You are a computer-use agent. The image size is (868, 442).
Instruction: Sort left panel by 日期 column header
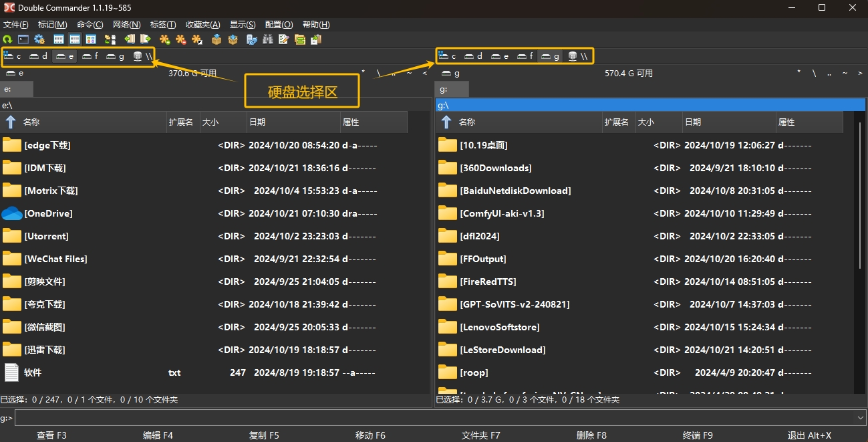coord(293,122)
